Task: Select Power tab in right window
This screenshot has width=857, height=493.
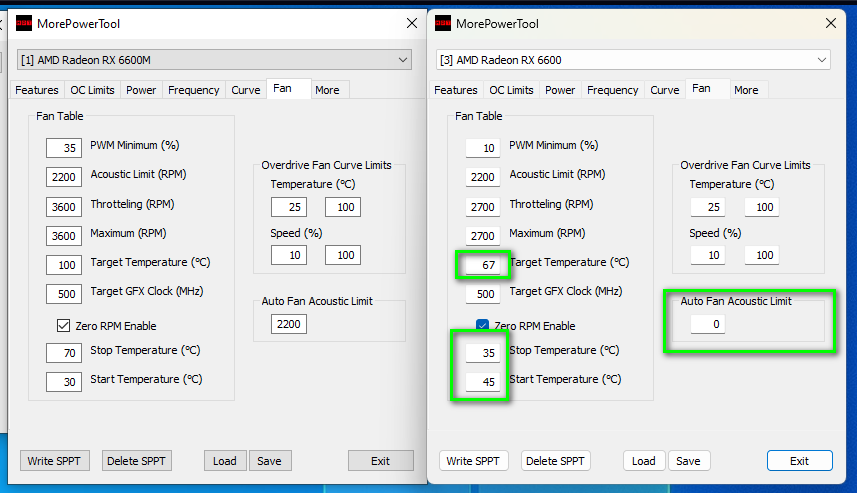Action: point(560,90)
